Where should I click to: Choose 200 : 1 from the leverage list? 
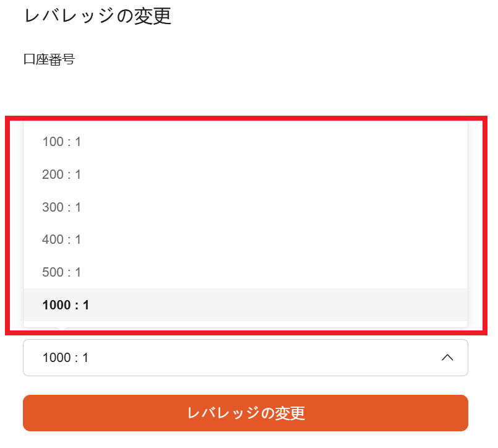pos(62,174)
